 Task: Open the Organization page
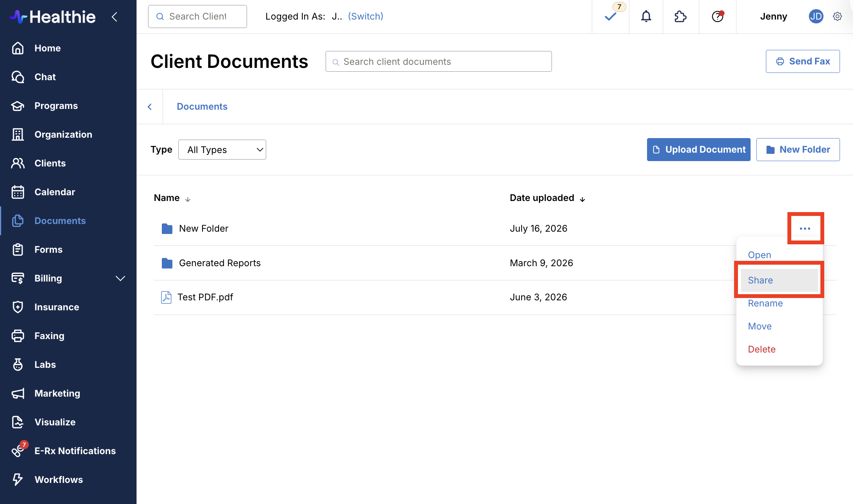tap(63, 135)
